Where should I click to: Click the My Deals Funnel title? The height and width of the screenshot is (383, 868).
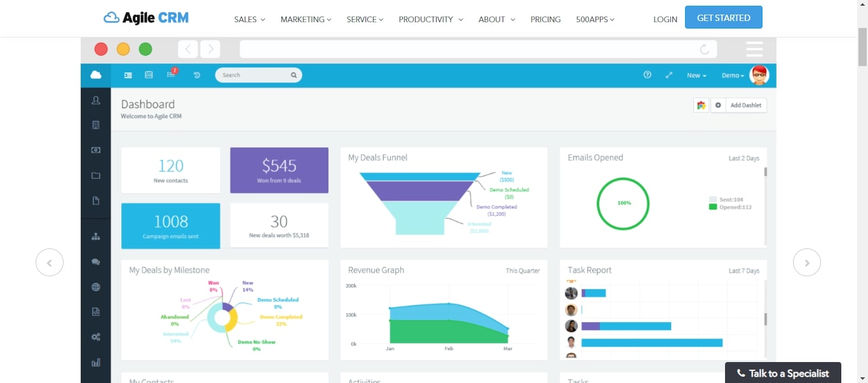click(x=378, y=158)
